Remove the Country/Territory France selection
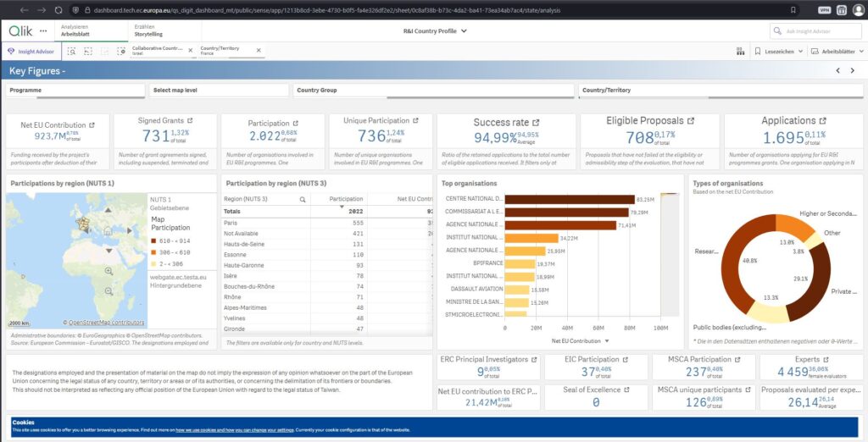Viewport: 868px width, 442px height. [258, 51]
